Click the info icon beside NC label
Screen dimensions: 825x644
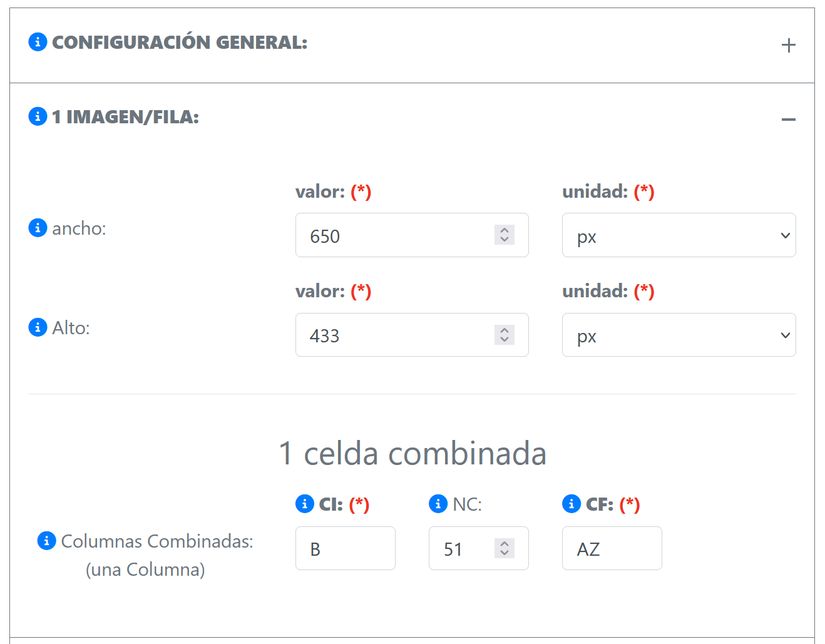(x=438, y=504)
